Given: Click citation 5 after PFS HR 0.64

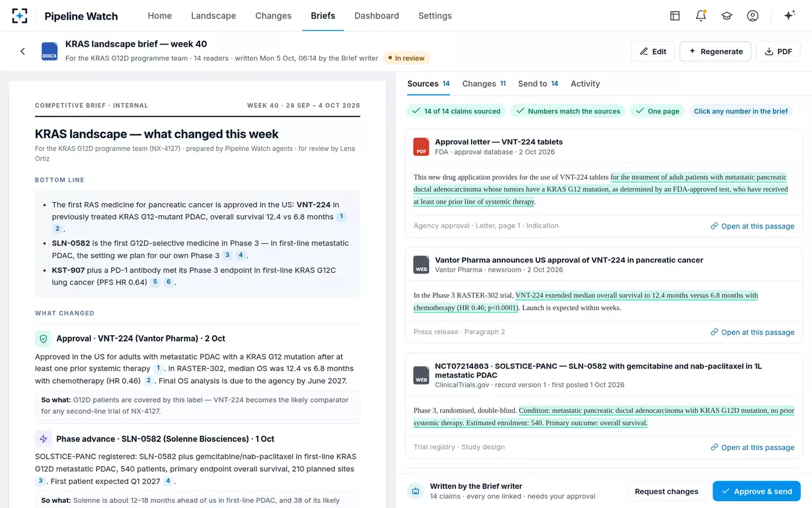Looking at the screenshot, I should [x=155, y=282].
